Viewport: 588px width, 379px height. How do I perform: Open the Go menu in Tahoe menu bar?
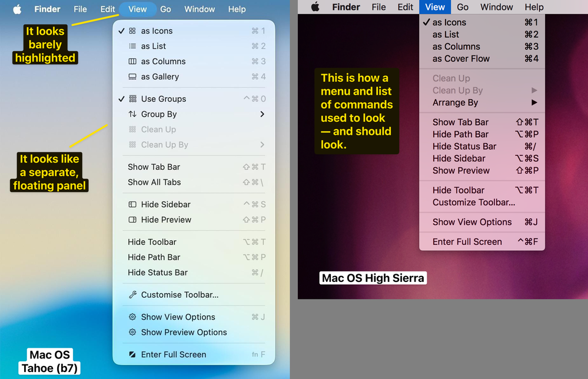(165, 9)
